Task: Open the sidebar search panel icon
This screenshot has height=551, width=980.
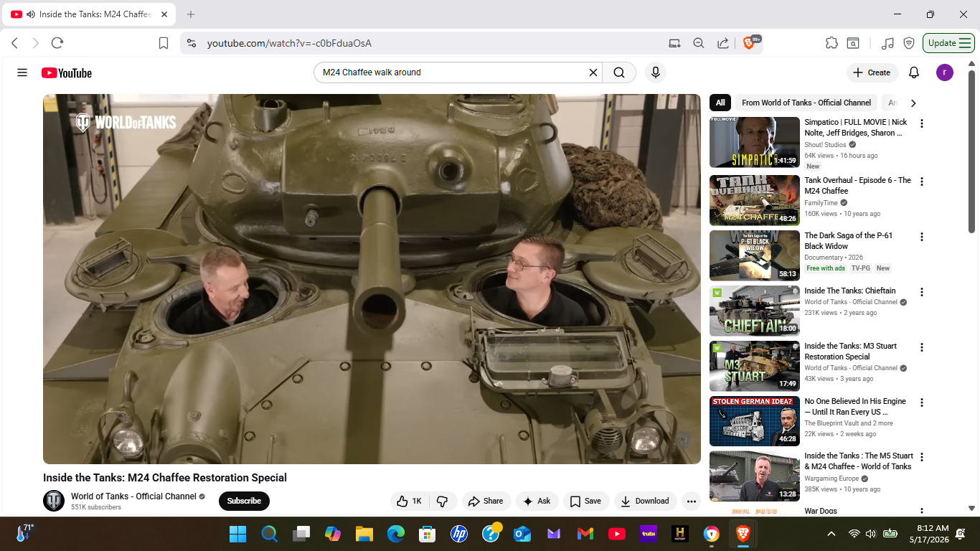Action: [853, 43]
